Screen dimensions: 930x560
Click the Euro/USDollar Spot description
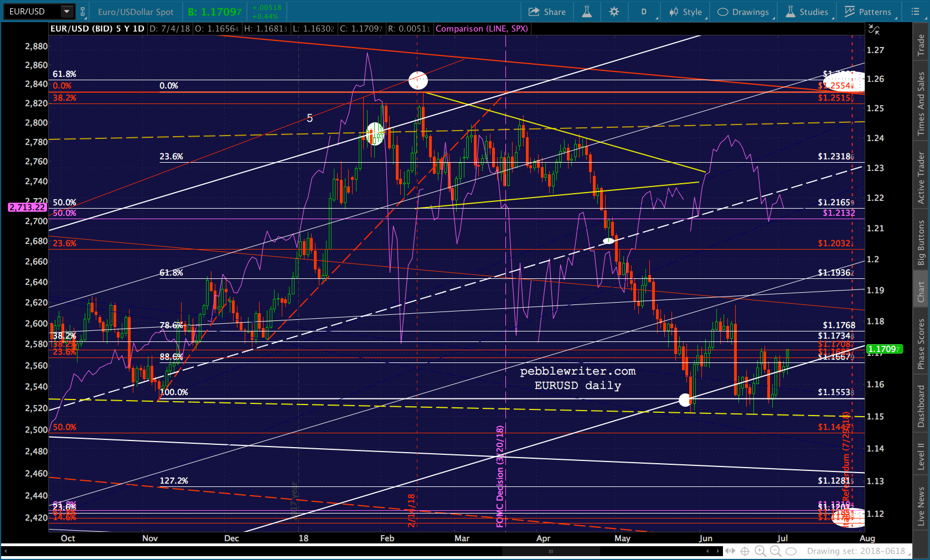pyautogui.click(x=136, y=12)
